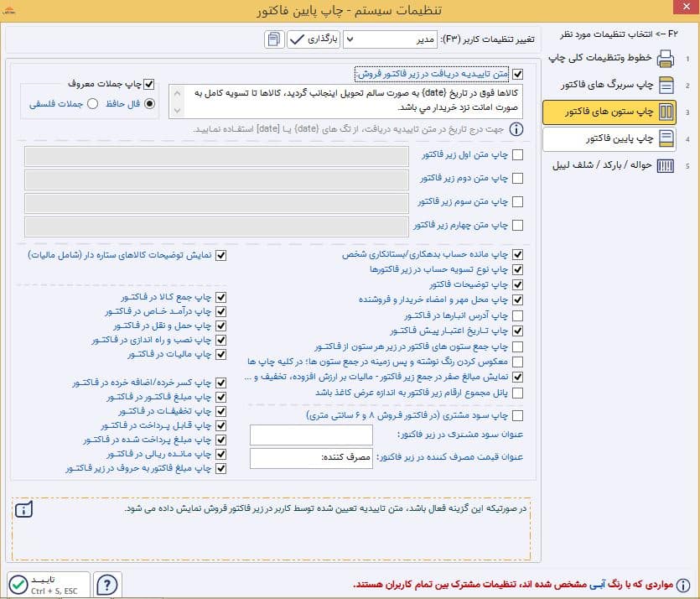This screenshot has width=700, height=599.
Task: Toggle چاپ مبلغ فاکتور به حروف checkbox
Action: tap(220, 469)
